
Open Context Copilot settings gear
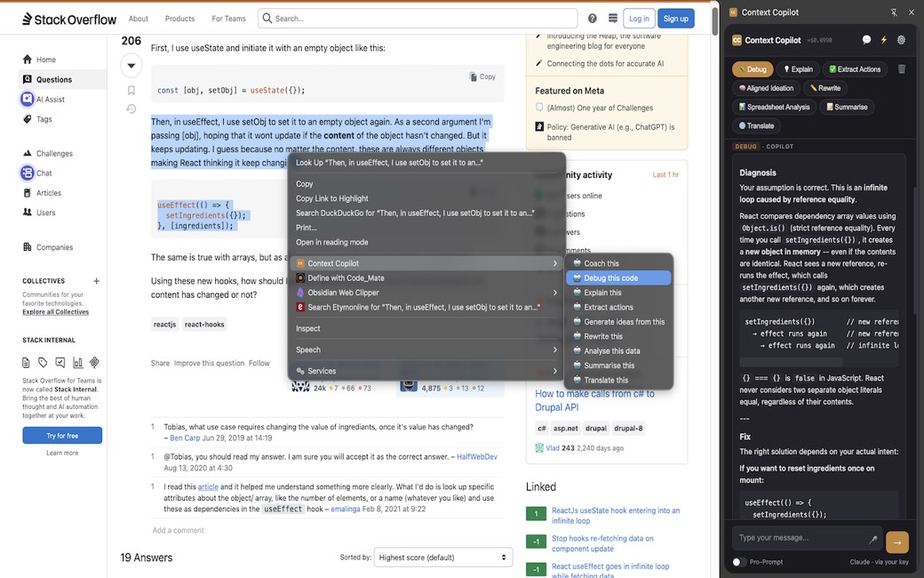pyautogui.click(x=901, y=39)
